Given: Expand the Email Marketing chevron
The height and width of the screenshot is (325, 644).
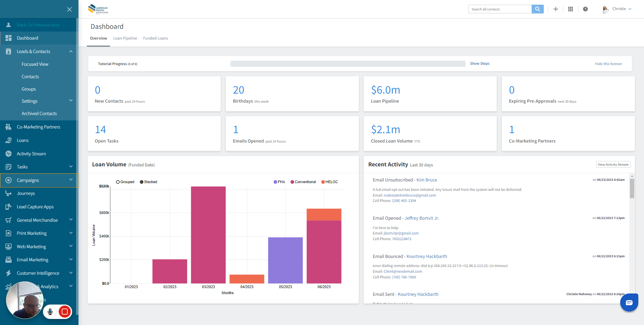Looking at the screenshot, I should coord(71,259).
